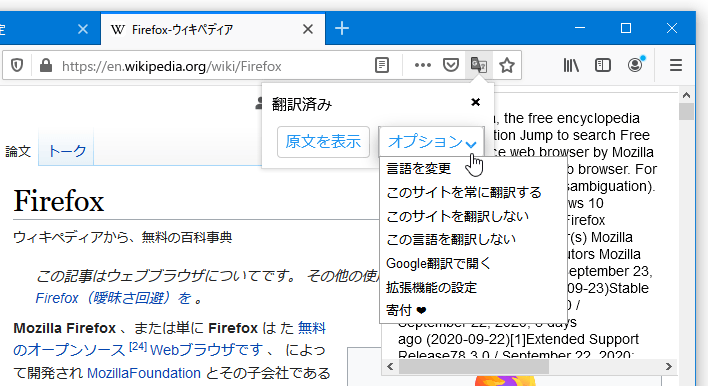Open page actions three-dots menu
The image size is (708, 386).
pos(423,65)
